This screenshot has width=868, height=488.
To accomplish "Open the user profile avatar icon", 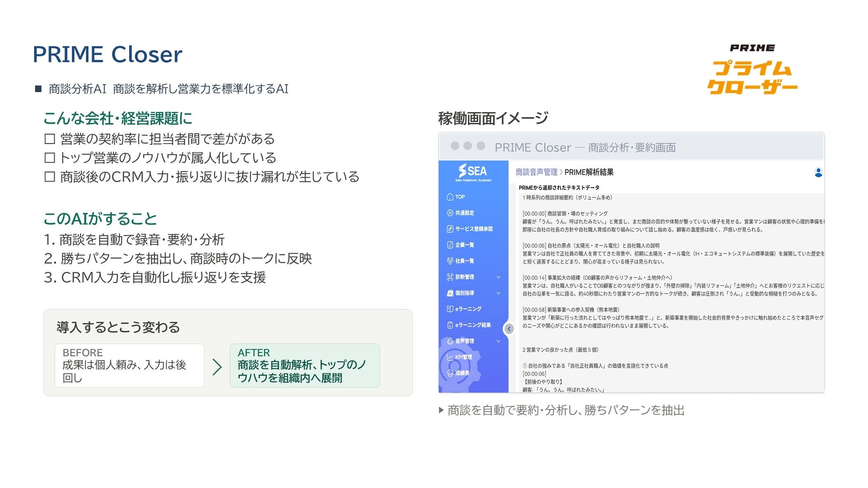I will pyautogui.click(x=818, y=173).
